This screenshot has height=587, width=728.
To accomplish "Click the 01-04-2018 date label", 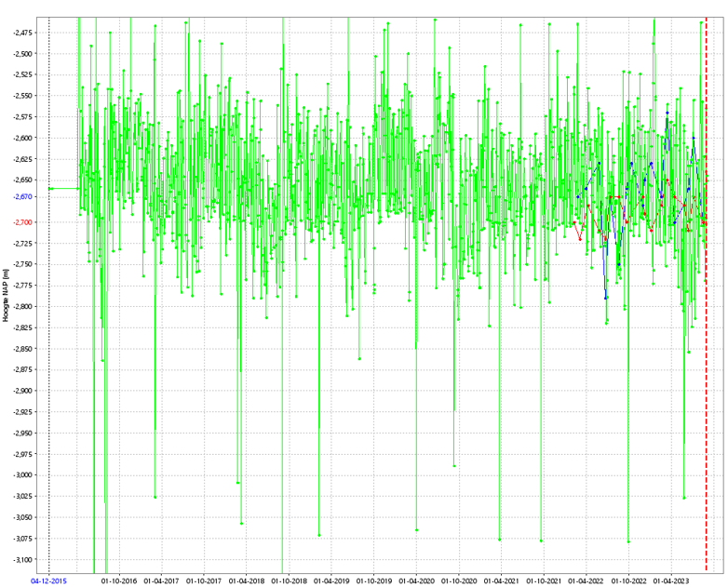I will pyautogui.click(x=246, y=580).
